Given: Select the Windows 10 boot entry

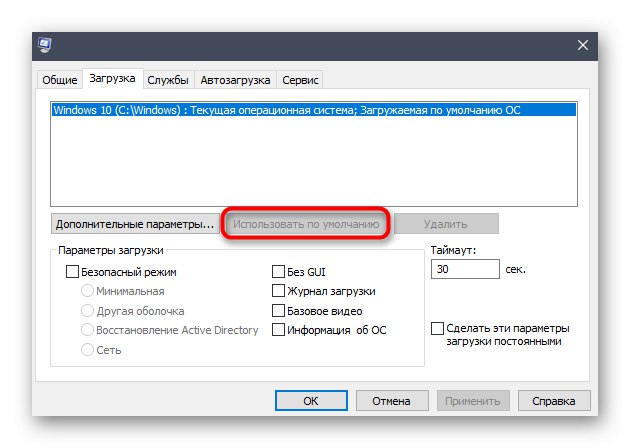Looking at the screenshot, I should point(314,110).
